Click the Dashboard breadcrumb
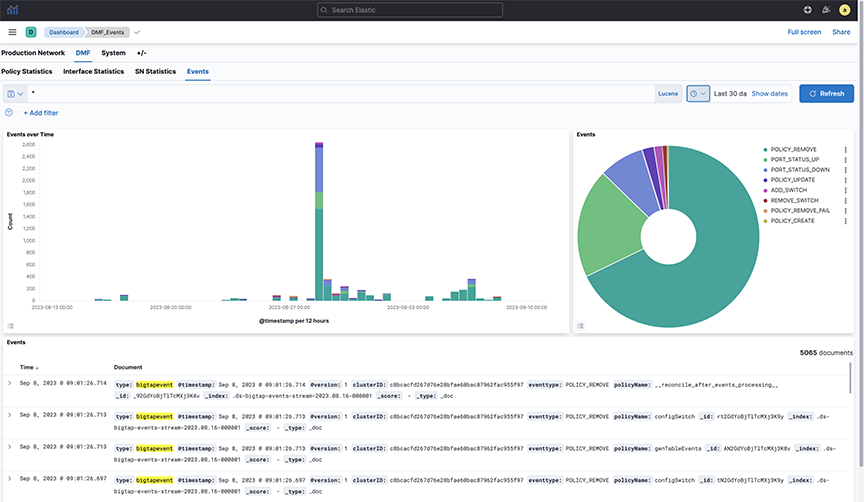Screen dimensions: 864x502 63,32
